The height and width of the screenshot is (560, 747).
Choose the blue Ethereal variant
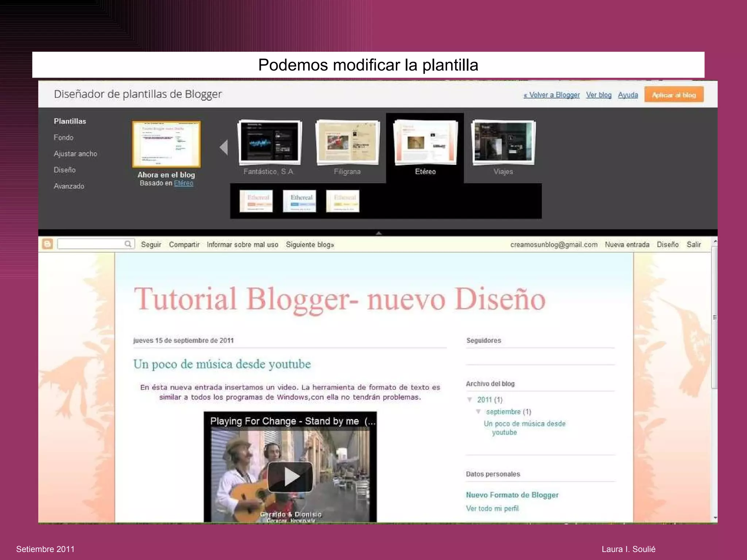[x=299, y=201]
